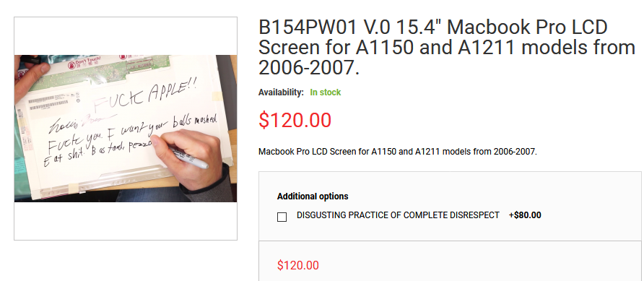Click the B154PW01 V.0 product title
The image size is (644, 281).
tap(447, 48)
